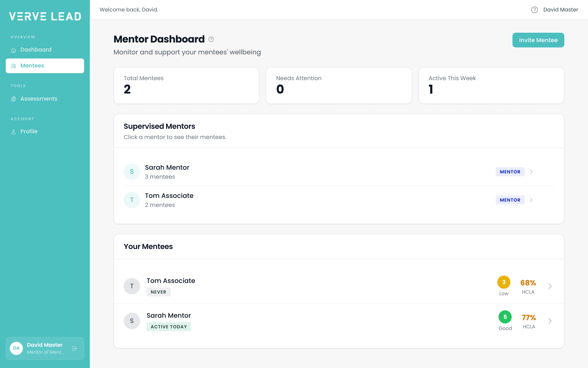Click the logout icon beside David Master
The height and width of the screenshot is (368, 588).
point(75,348)
